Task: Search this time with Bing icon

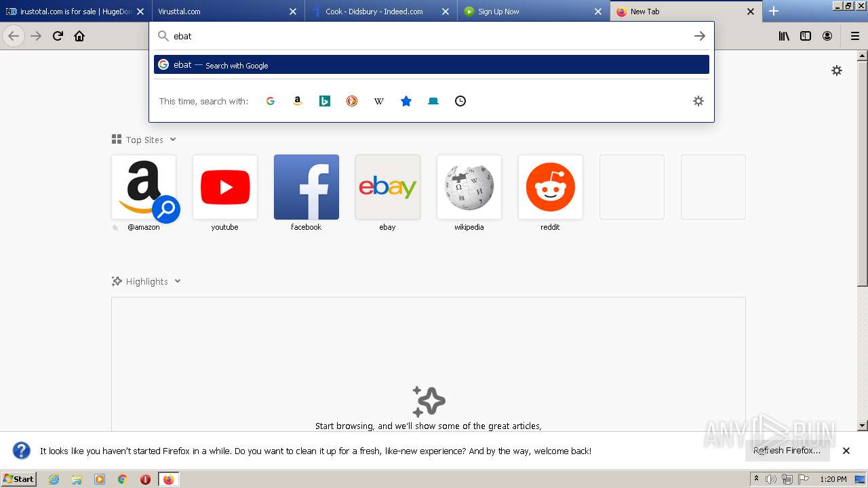Action: pos(325,101)
